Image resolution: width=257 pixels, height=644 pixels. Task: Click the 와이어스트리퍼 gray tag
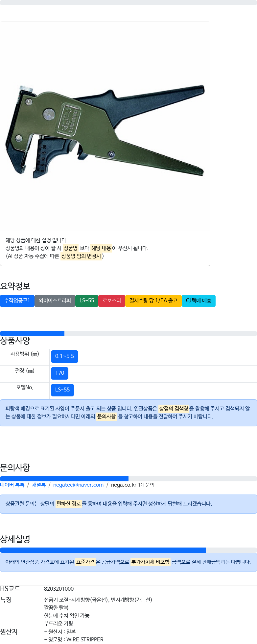coord(55,301)
